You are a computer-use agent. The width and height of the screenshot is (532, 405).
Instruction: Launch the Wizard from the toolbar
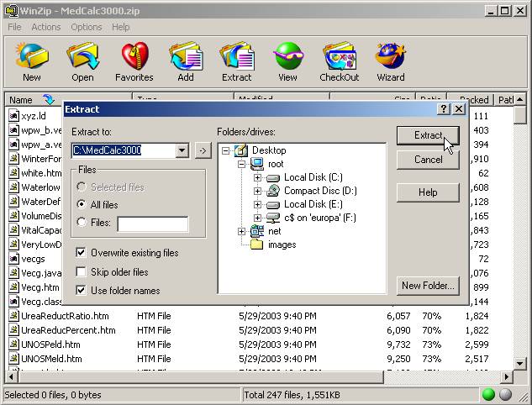(x=391, y=62)
